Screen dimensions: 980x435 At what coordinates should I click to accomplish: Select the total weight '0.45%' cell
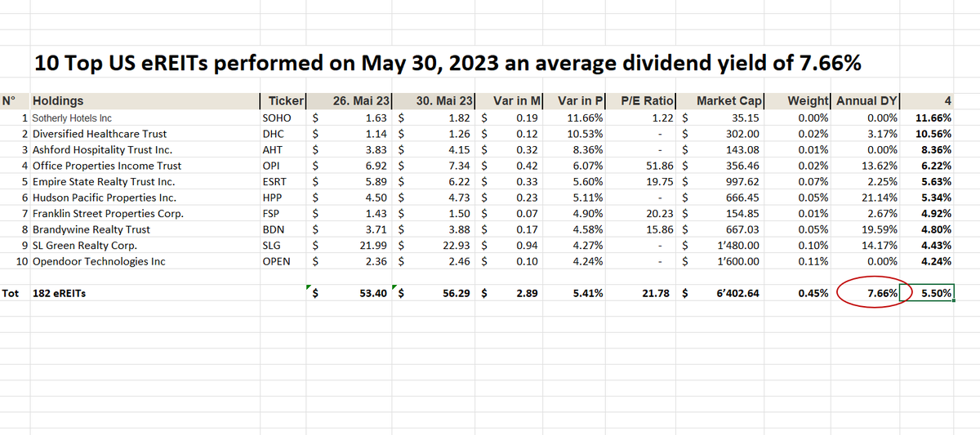[x=799, y=293]
